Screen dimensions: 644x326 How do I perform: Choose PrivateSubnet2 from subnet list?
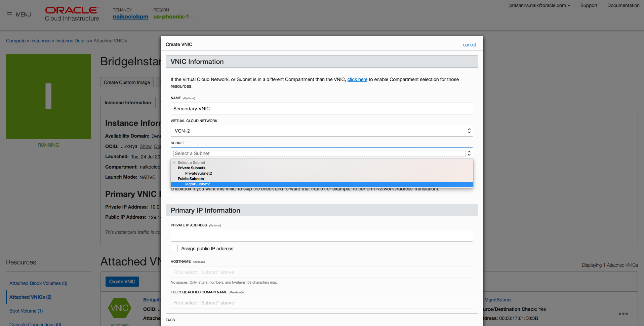(199, 174)
